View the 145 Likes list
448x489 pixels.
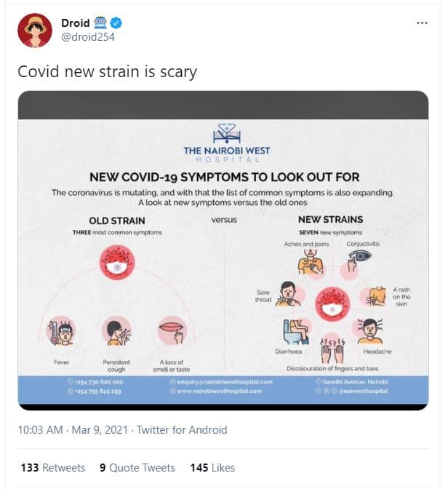point(212,468)
